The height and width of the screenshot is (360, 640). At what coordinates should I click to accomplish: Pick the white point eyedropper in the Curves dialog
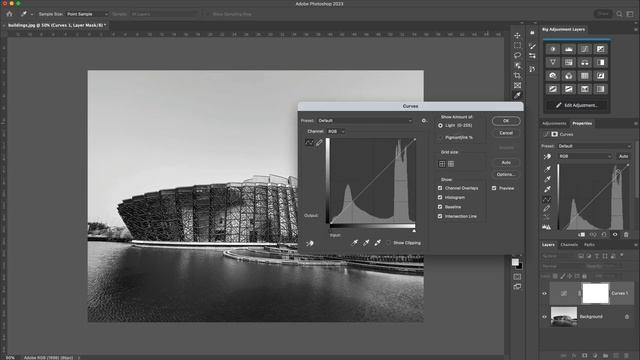tap(378, 243)
